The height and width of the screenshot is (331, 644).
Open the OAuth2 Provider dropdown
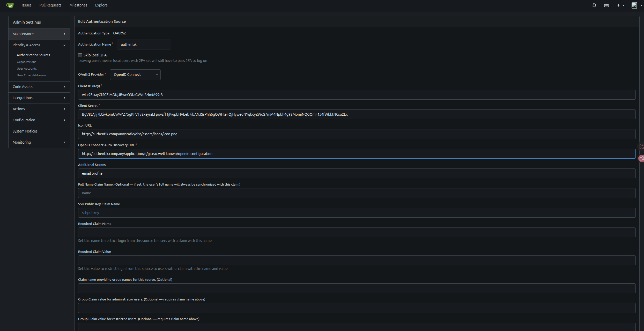tap(135, 75)
